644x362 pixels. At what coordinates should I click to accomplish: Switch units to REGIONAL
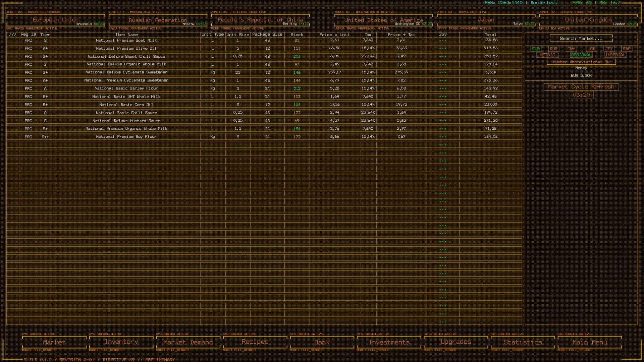(x=581, y=55)
